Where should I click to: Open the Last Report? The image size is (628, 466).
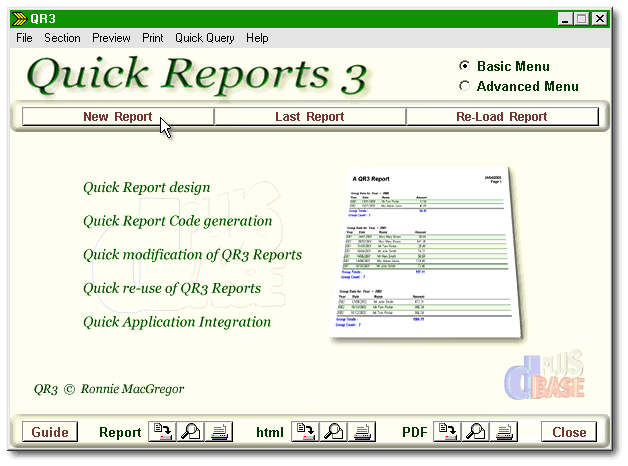310,116
